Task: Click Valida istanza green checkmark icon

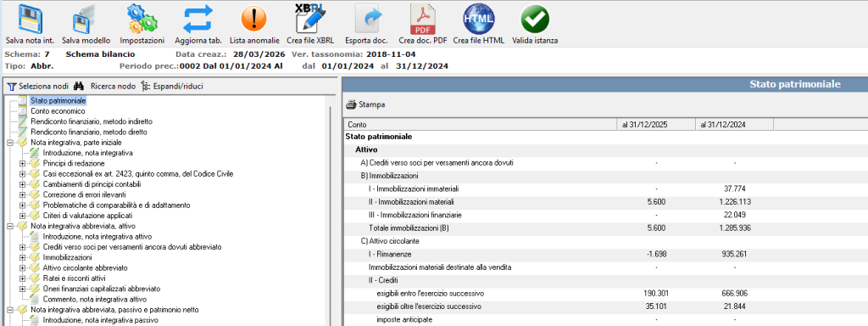Action: (x=535, y=20)
